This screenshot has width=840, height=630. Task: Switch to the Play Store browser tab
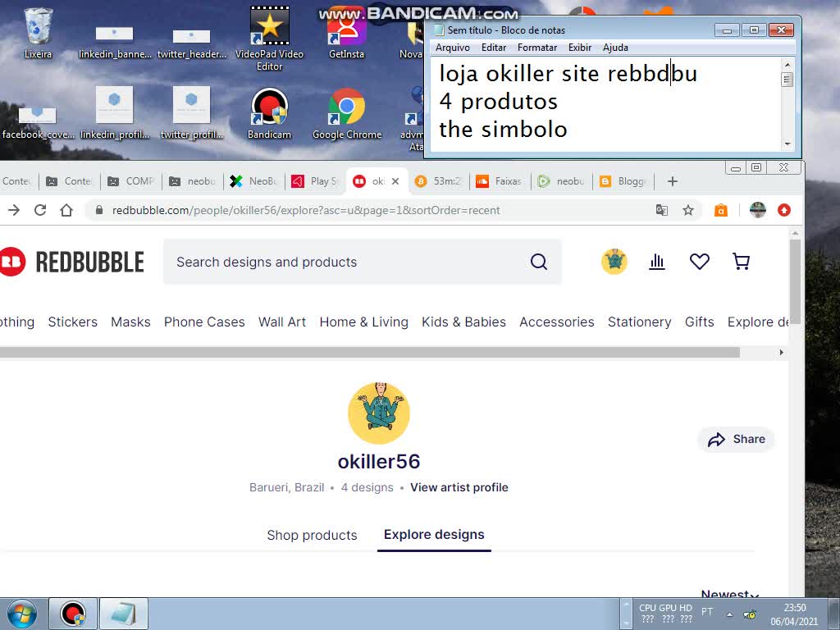pyautogui.click(x=316, y=181)
